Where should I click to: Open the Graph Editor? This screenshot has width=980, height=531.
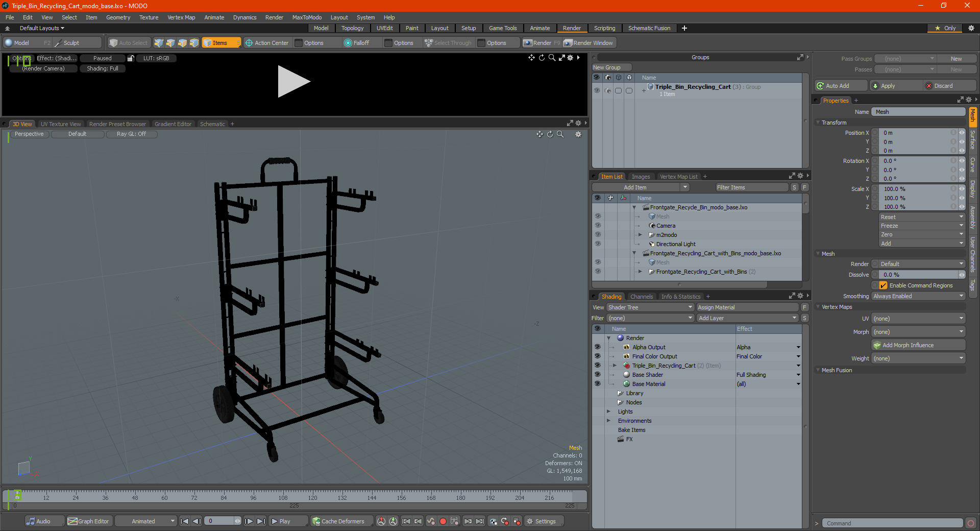tap(89, 521)
